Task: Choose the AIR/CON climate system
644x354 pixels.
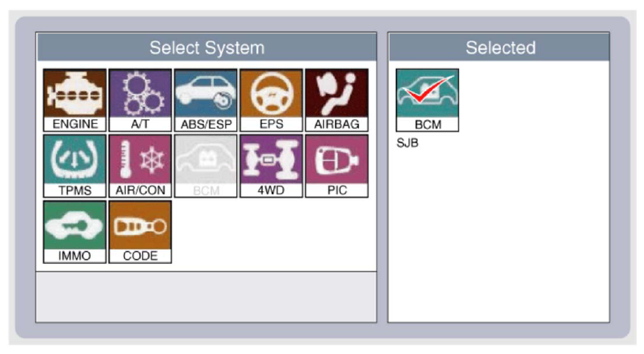Action: (140, 166)
